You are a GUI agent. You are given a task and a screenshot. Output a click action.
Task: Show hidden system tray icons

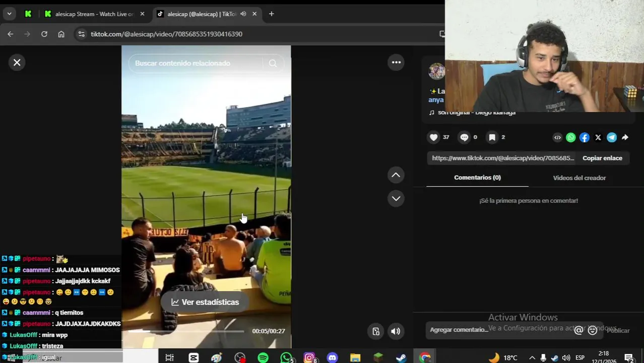tap(532, 357)
